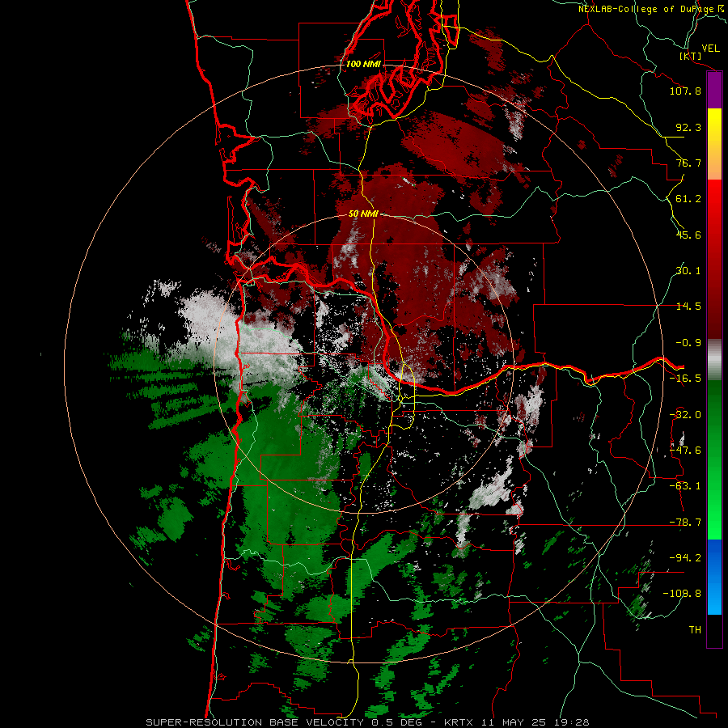
Task: Select the -78.7 scale label
Action: [x=685, y=523]
